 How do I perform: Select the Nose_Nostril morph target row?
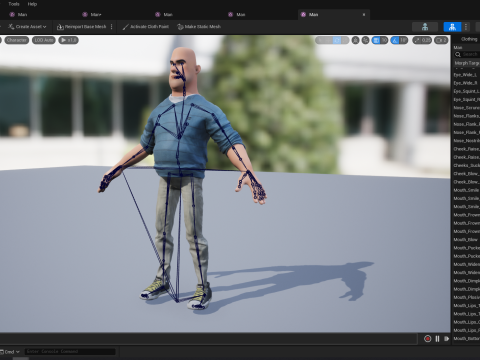point(466,141)
